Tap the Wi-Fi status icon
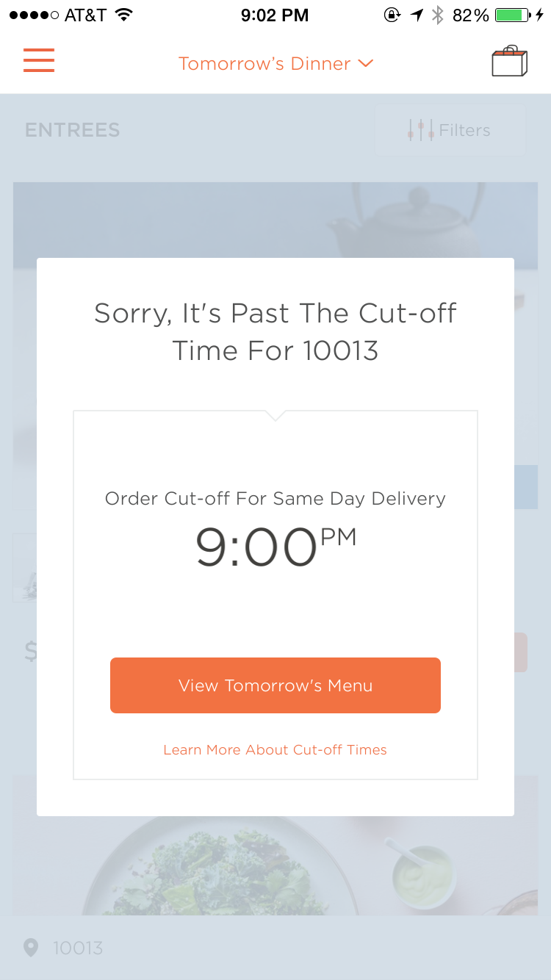Viewport: 551px width, 980px height. coord(124,15)
